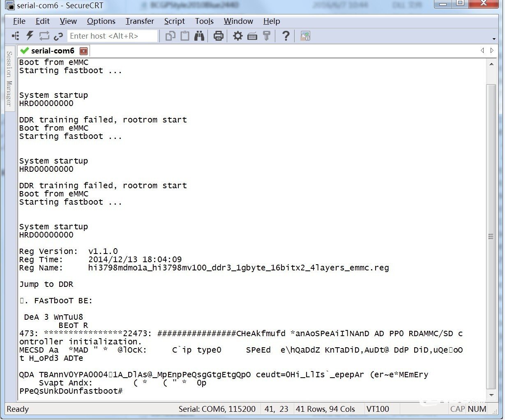This screenshot has height=420, width=505.
Task: Click the Print icon
Action: 219,36
